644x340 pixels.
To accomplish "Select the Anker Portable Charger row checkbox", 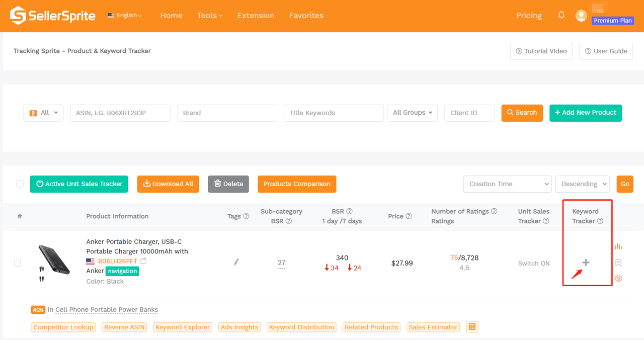I will pyautogui.click(x=18, y=263).
